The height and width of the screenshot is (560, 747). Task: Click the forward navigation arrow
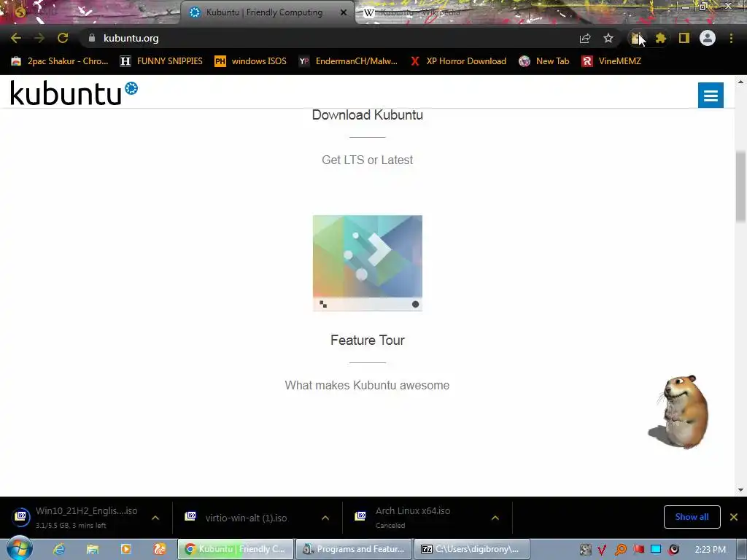(x=39, y=38)
